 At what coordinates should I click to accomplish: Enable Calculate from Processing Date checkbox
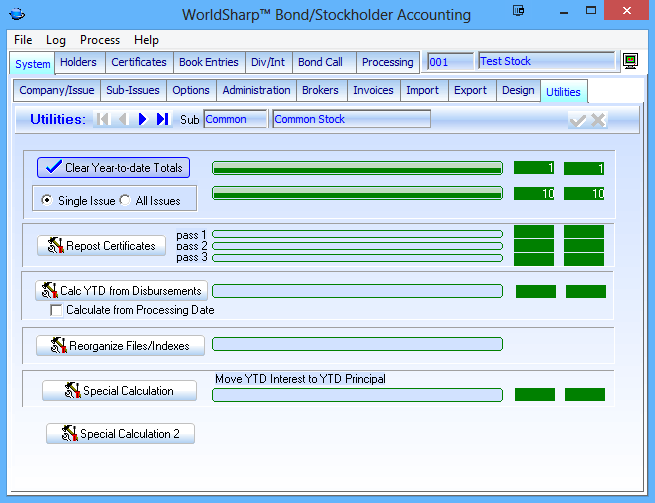pyautogui.click(x=56, y=310)
